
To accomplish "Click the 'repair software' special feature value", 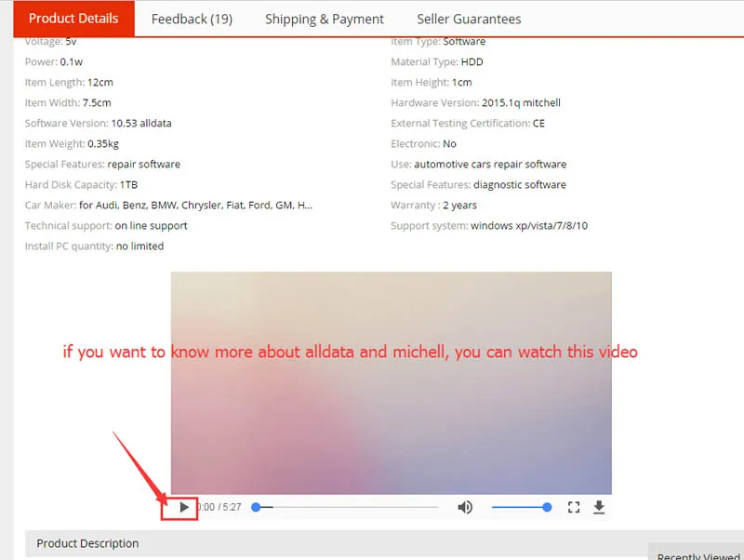I will point(144,165).
